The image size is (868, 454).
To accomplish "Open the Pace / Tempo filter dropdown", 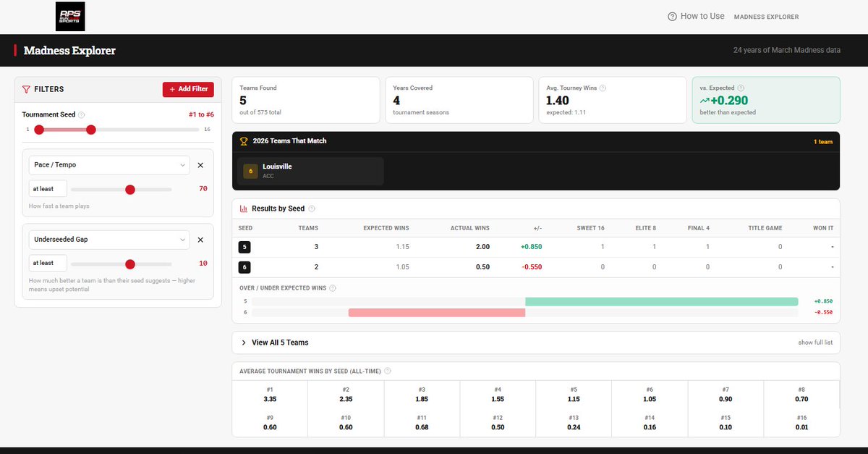I will (109, 165).
